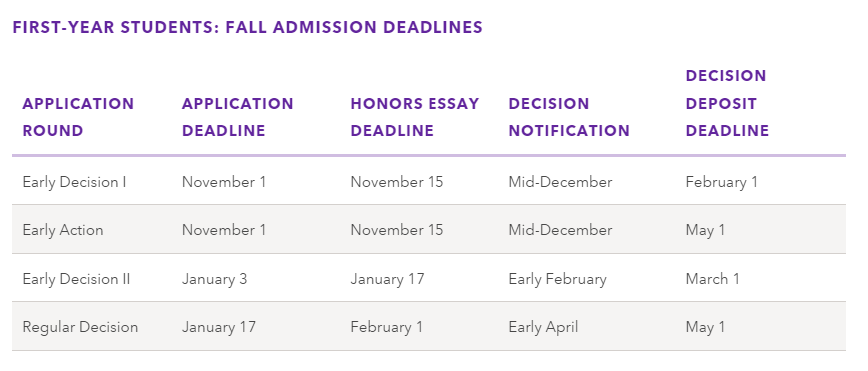Click the Honors Essay Deadline column header

coord(415,117)
